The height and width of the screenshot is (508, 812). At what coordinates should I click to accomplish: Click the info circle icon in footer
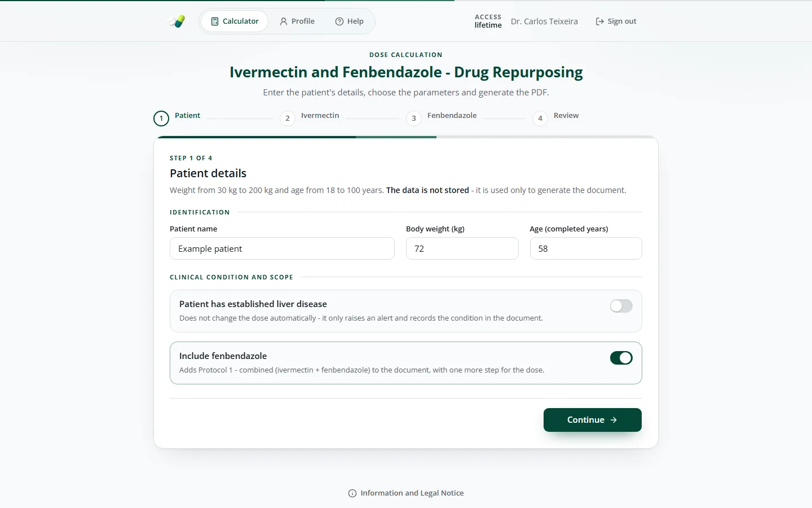coord(352,493)
